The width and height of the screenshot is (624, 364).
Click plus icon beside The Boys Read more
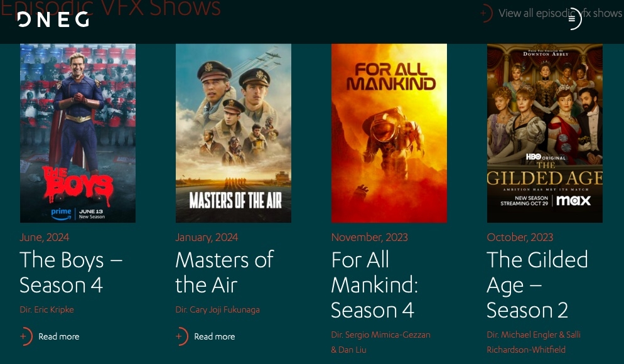coord(26,336)
